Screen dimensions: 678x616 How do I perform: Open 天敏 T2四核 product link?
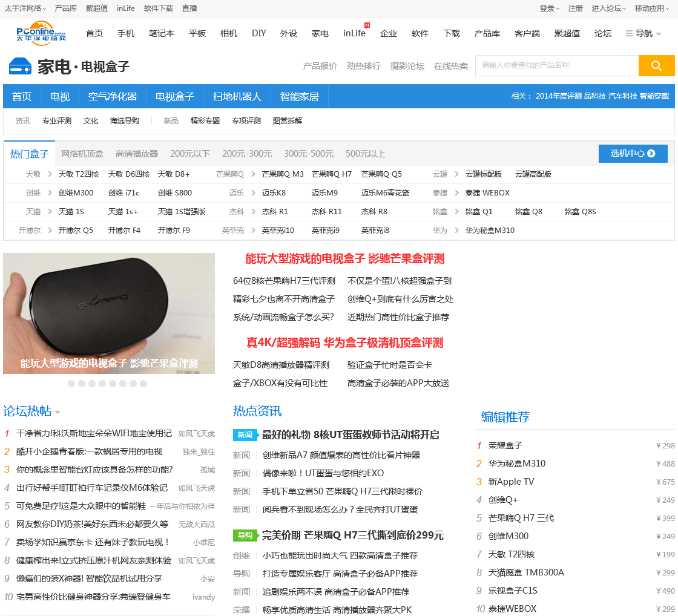pyautogui.click(x=78, y=174)
